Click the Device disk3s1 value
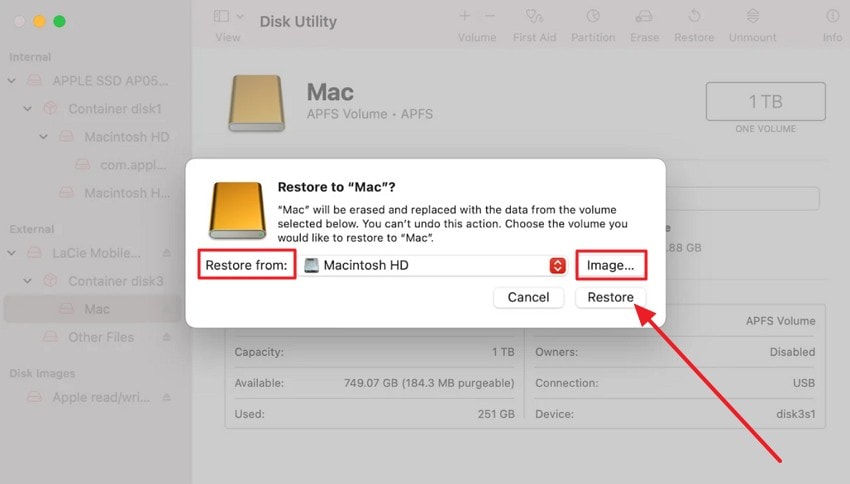The height and width of the screenshot is (484, 850). (795, 414)
